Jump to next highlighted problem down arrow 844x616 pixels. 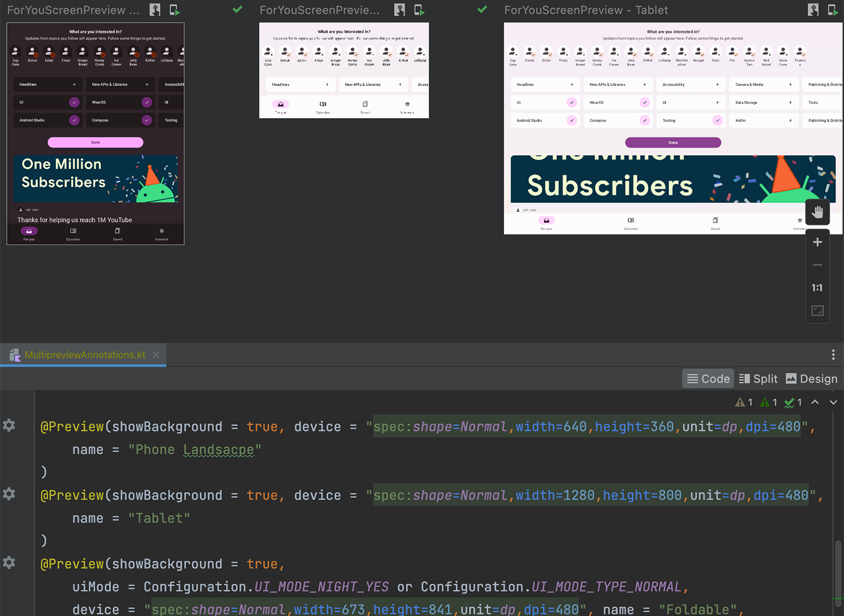coord(833,402)
